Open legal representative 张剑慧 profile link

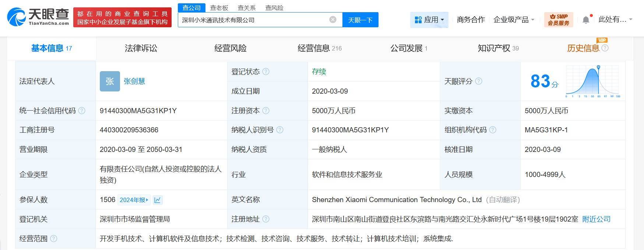[134, 81]
